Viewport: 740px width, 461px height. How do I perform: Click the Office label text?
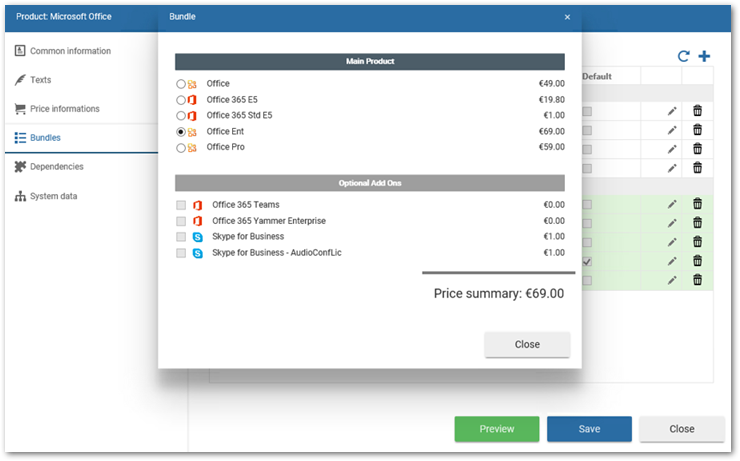pos(218,84)
